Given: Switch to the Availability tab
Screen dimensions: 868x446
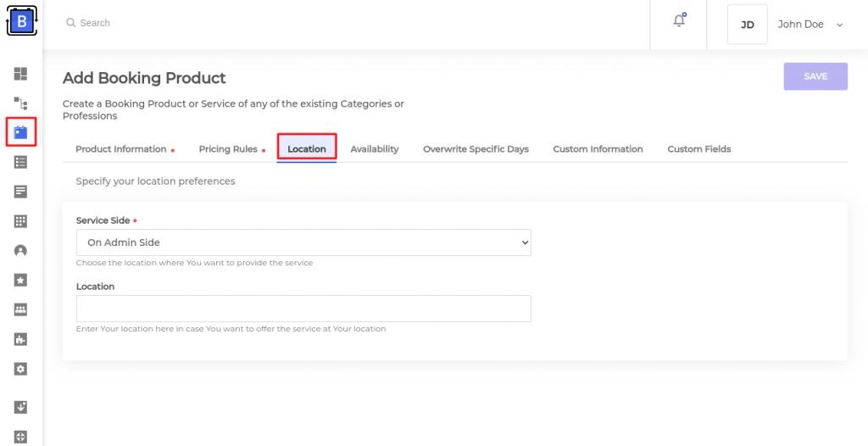Looking at the screenshot, I should 374,149.
